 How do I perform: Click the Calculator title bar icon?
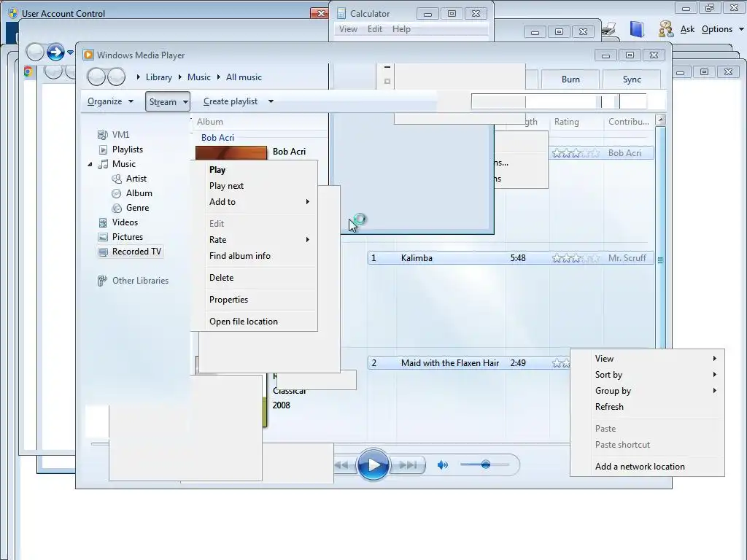click(341, 13)
